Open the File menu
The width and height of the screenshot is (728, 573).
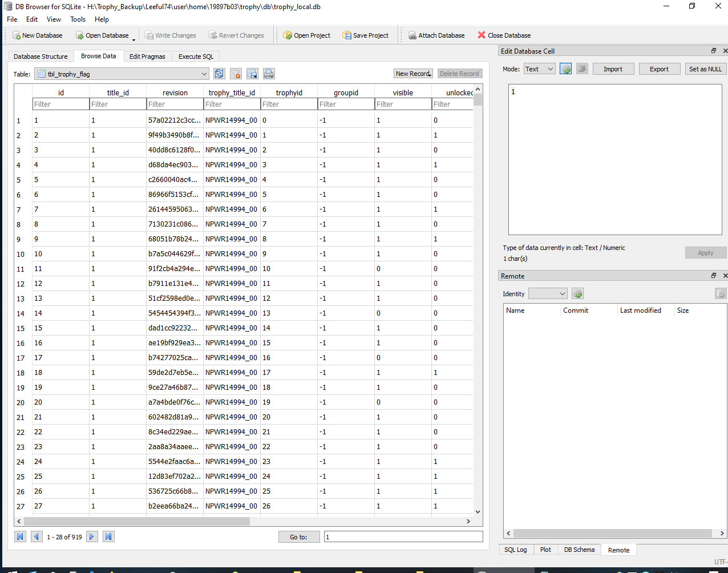(12, 19)
